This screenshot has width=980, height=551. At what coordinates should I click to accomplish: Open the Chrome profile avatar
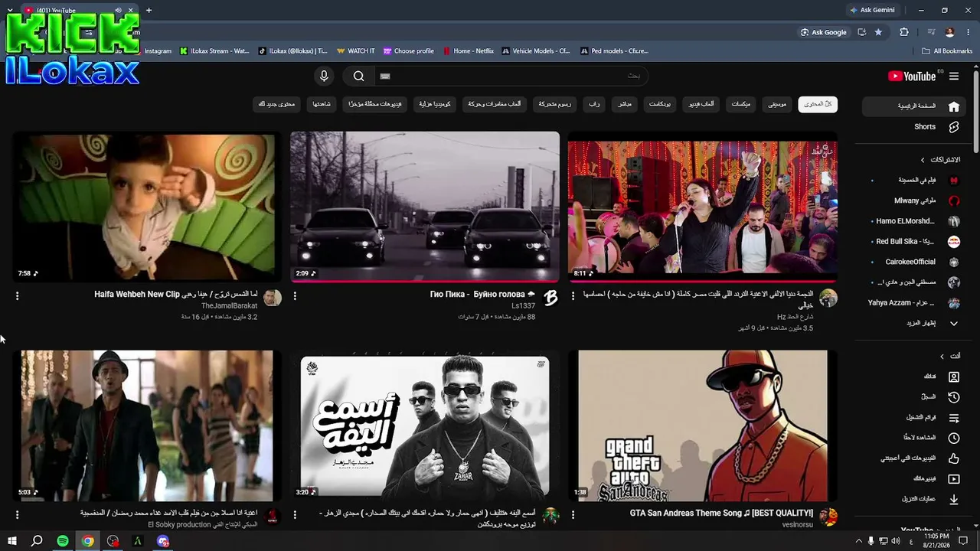coord(950,32)
